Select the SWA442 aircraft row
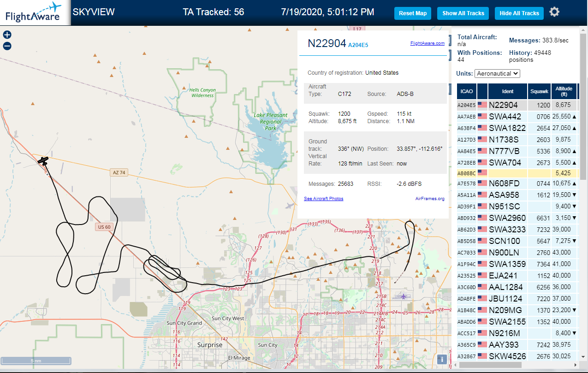 (517, 117)
